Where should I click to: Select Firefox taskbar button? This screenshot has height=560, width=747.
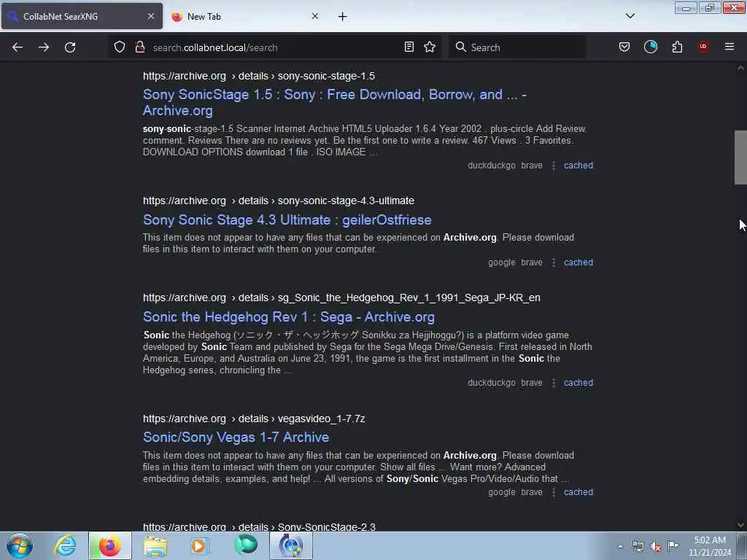(109, 545)
